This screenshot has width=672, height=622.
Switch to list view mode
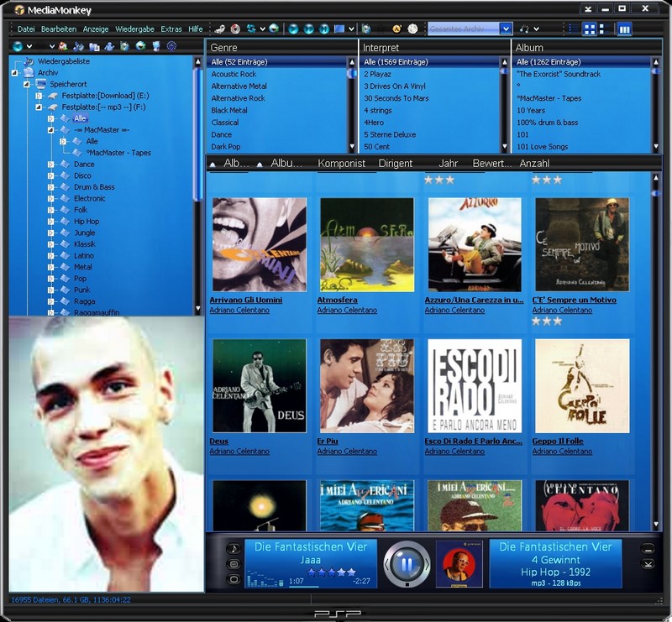tap(573, 29)
